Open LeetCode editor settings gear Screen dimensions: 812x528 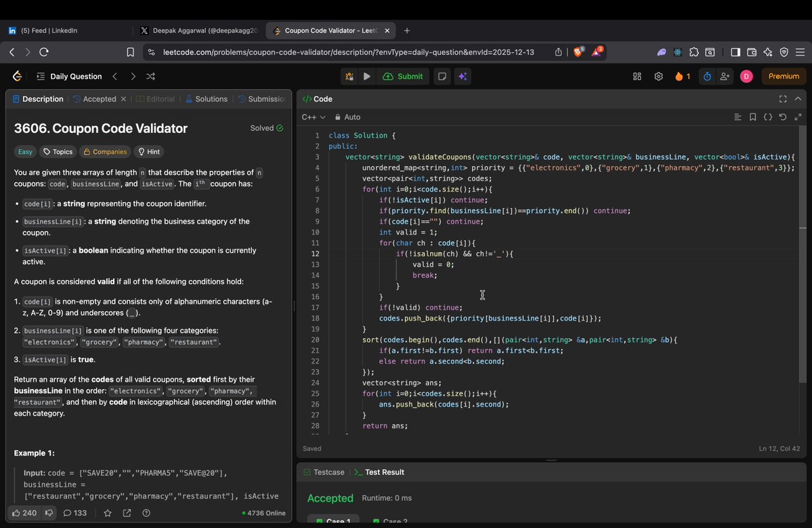click(658, 77)
